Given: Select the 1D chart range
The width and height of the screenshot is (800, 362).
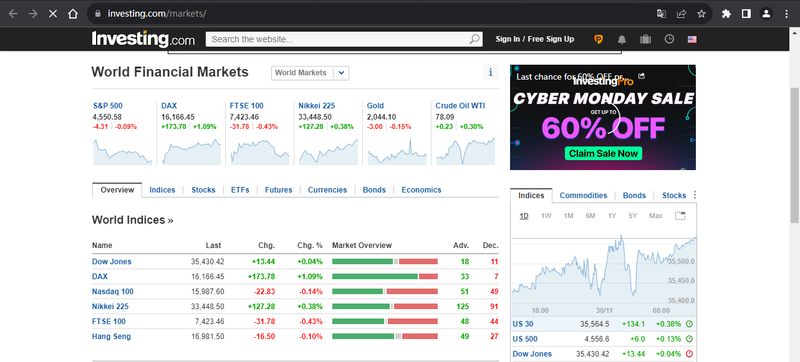Looking at the screenshot, I should pos(524,216).
